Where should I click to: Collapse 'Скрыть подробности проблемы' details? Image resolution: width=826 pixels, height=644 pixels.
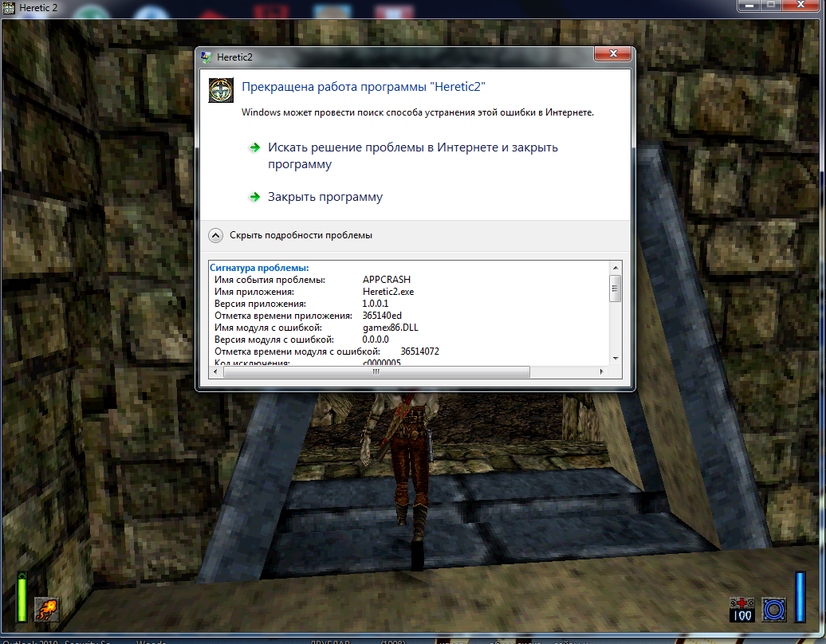pyautogui.click(x=290, y=235)
